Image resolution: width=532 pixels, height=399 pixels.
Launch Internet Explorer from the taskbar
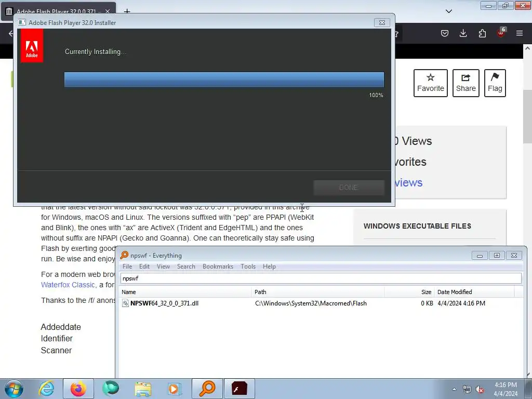coord(46,389)
